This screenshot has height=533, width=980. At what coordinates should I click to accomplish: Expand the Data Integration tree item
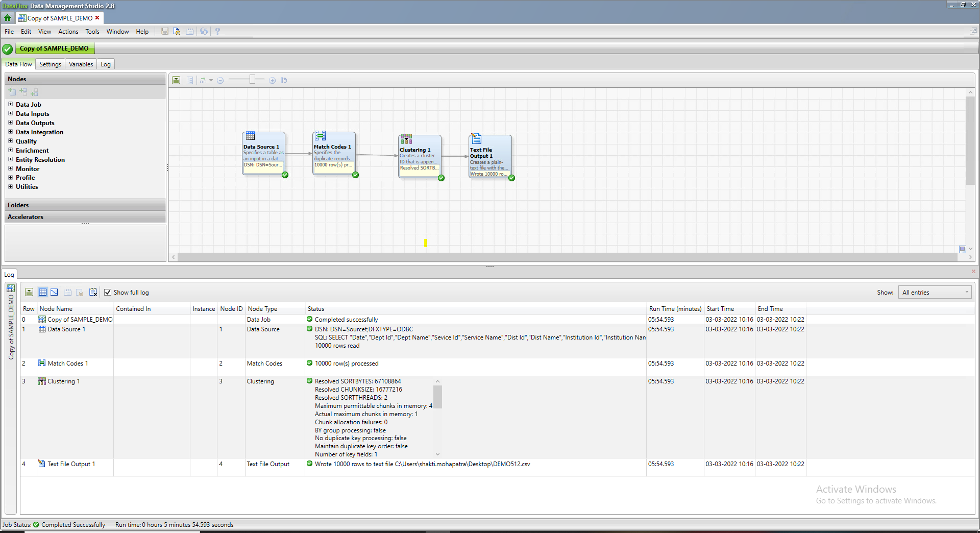click(10, 132)
